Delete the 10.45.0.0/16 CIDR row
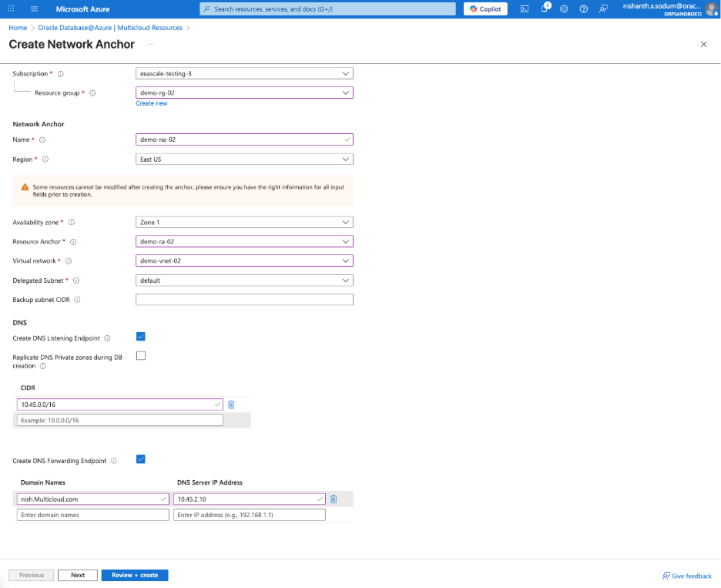The height and width of the screenshot is (588, 721). pyautogui.click(x=231, y=405)
